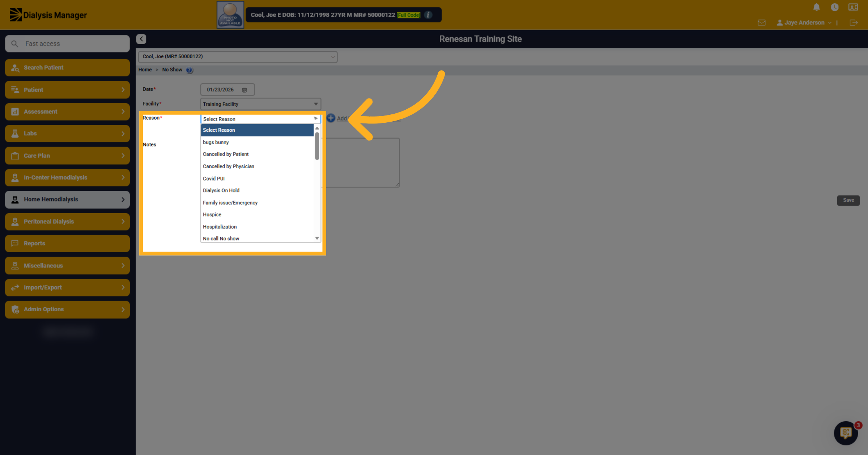Choose 'Covid PUI' from reason list

tap(257, 178)
